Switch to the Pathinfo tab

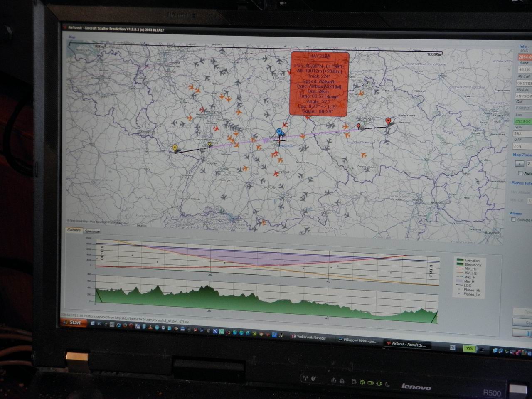coord(74,230)
